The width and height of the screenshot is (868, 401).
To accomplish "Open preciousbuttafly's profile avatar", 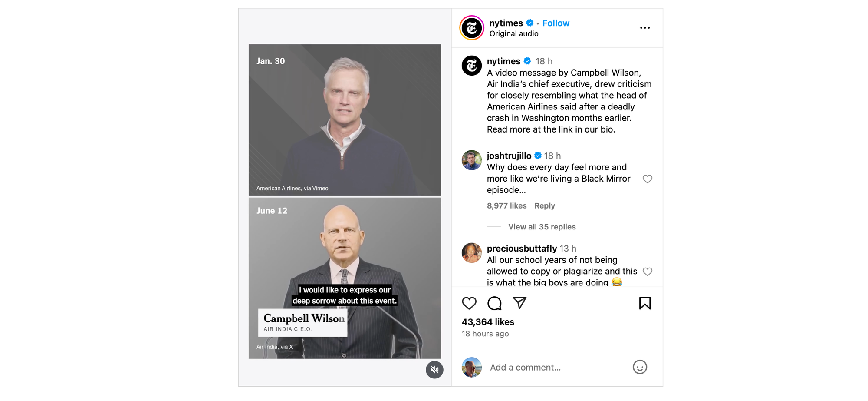I will pyautogui.click(x=472, y=253).
